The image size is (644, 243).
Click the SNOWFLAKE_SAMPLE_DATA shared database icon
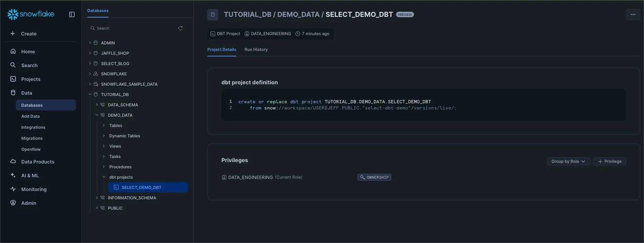[x=96, y=84]
